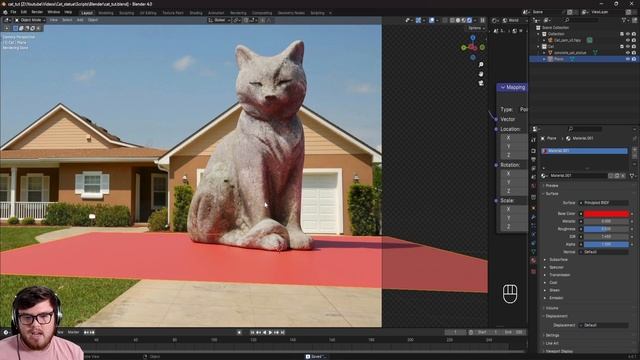This screenshot has width=640, height=360.
Task: Hide the Collection with its eye icon
Action: tap(628, 34)
